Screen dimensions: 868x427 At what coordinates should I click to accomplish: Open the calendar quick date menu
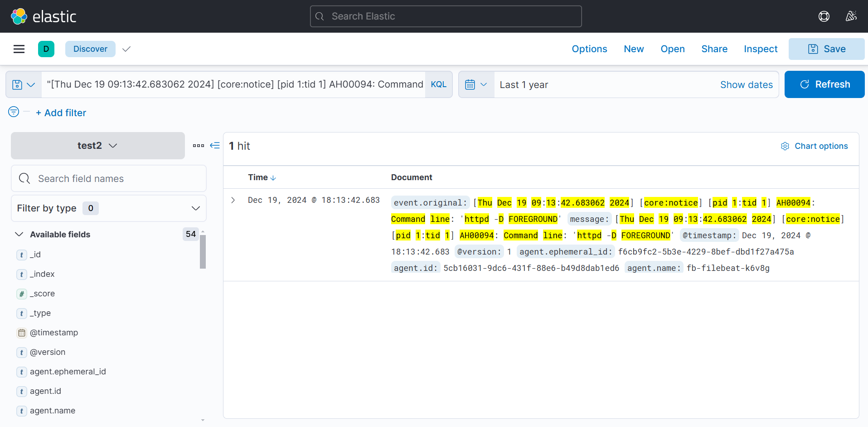[x=476, y=84]
